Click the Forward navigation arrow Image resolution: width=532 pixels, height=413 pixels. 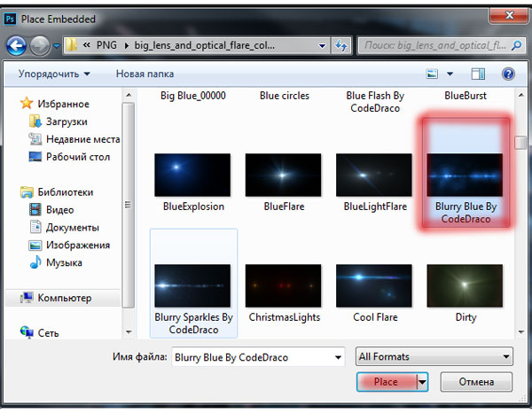[x=40, y=45]
